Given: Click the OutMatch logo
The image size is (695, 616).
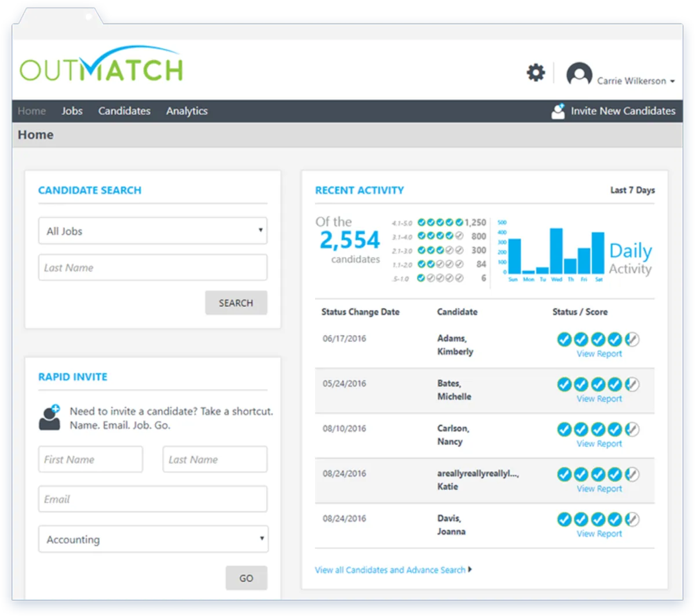Looking at the screenshot, I should [102, 64].
